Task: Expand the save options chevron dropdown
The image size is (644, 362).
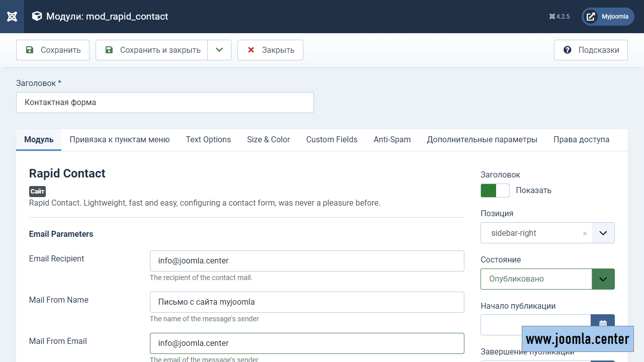Action: tap(219, 50)
